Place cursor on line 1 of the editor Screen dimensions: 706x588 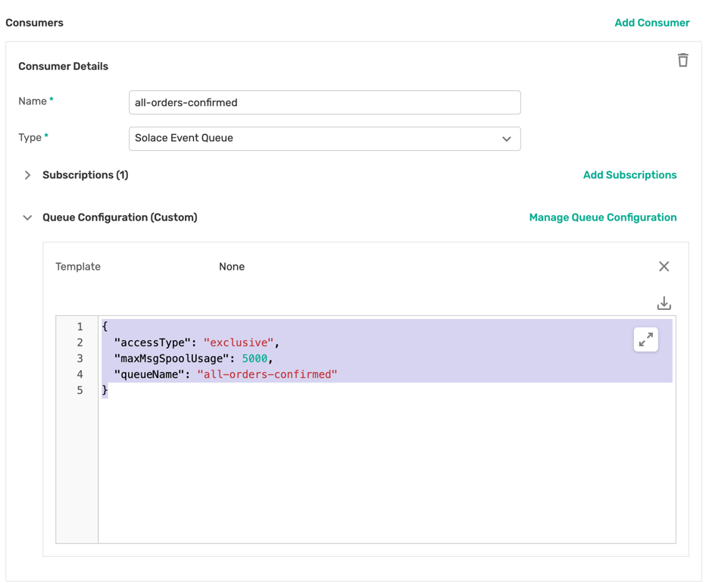coord(105,326)
